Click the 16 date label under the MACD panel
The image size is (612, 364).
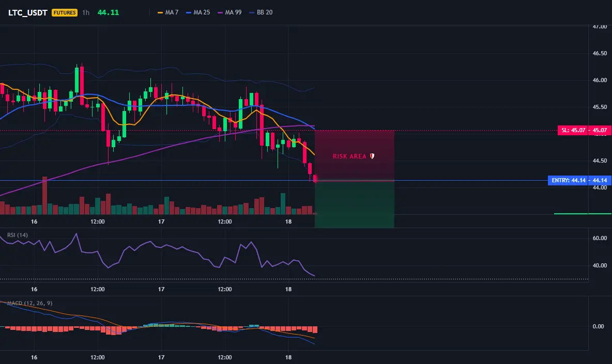(34, 357)
